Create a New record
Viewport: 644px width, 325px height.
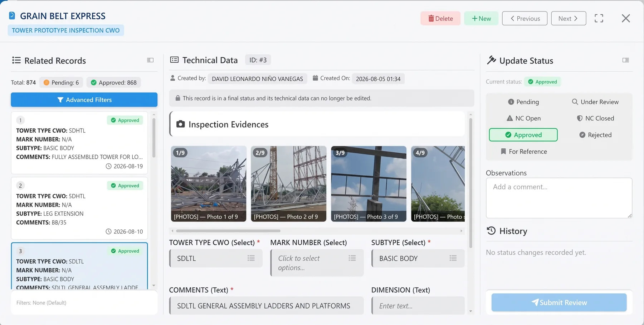tap(481, 18)
